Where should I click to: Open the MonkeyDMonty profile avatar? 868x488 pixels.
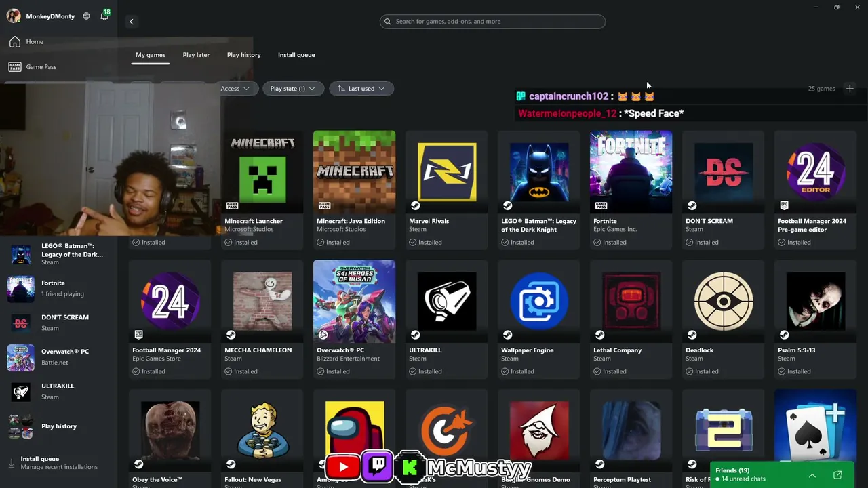[13, 16]
